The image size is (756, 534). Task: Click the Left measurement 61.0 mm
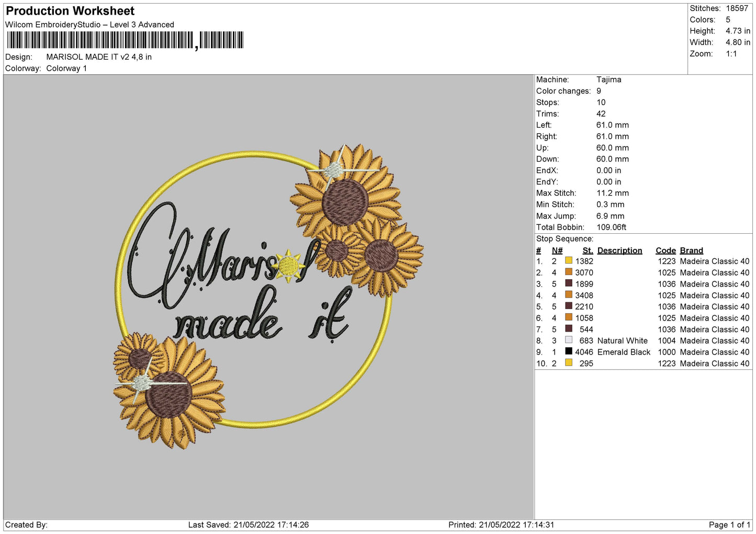613,125
